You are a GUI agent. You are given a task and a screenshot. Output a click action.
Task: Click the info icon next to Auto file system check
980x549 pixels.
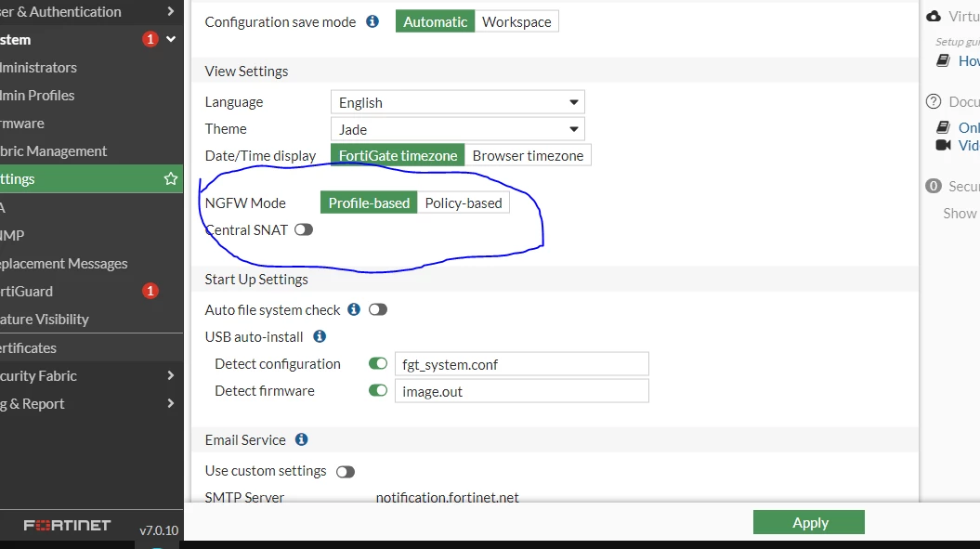click(354, 309)
